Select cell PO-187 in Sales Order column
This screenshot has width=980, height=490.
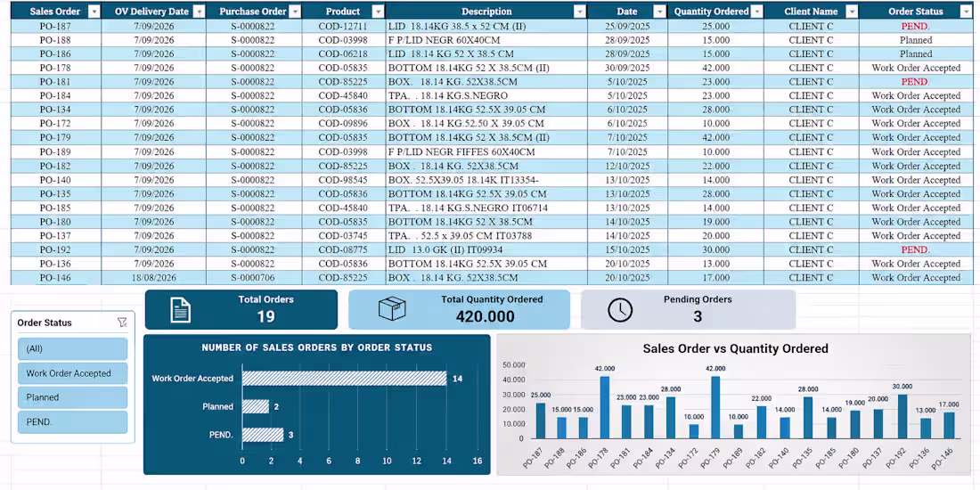click(x=55, y=26)
